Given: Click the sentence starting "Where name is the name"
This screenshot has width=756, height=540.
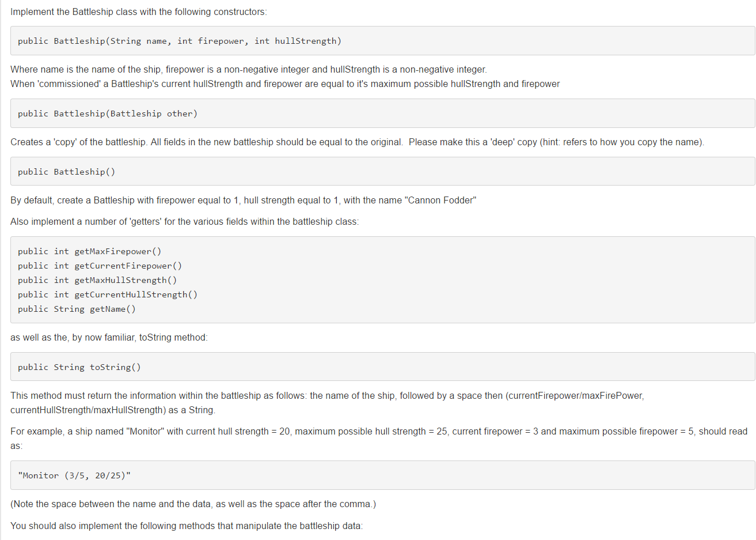Looking at the screenshot, I should (248, 70).
